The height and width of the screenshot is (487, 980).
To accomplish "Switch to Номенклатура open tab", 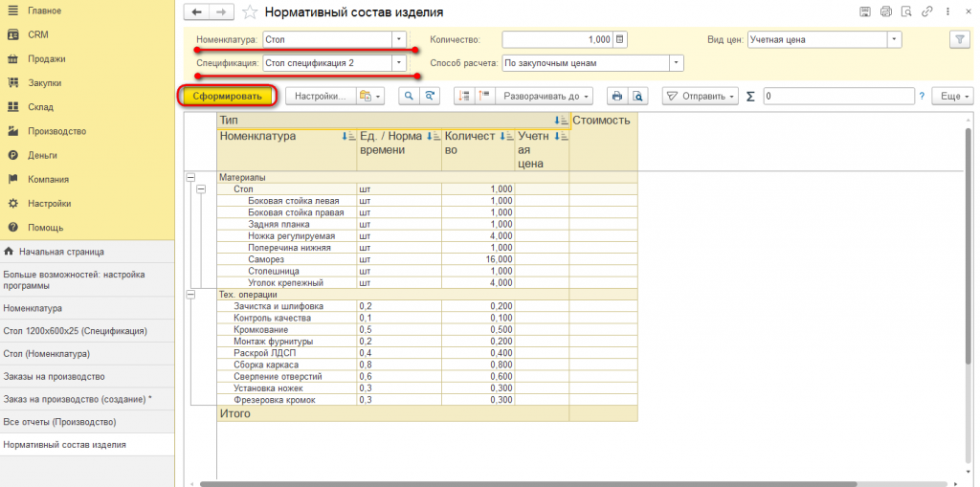I will (x=87, y=308).
